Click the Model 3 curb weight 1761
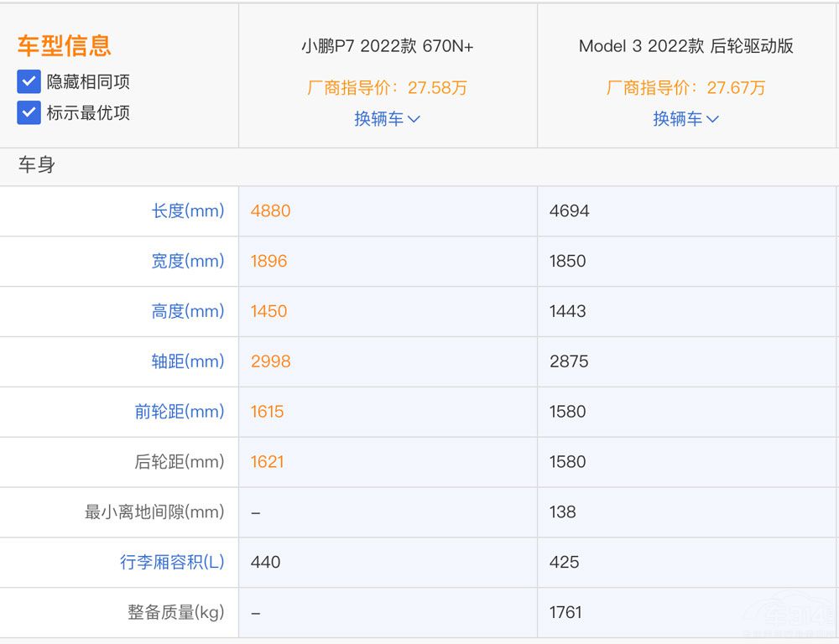The height and width of the screenshot is (644, 839). point(565,612)
